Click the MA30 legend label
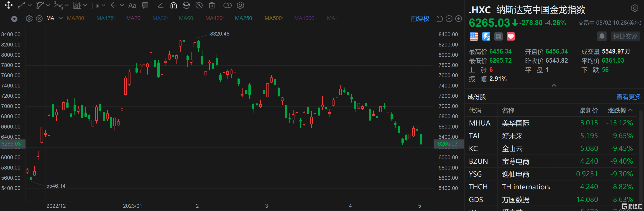The height and width of the screenshot is (211, 644). click(x=160, y=18)
